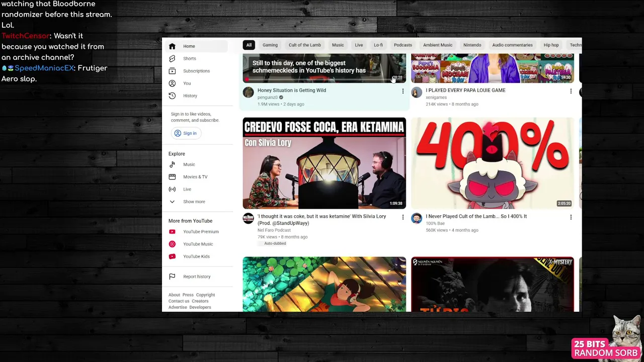Viewport: 644px width, 362px height.
Task: Open the Press footer link
Action: [x=188, y=295]
